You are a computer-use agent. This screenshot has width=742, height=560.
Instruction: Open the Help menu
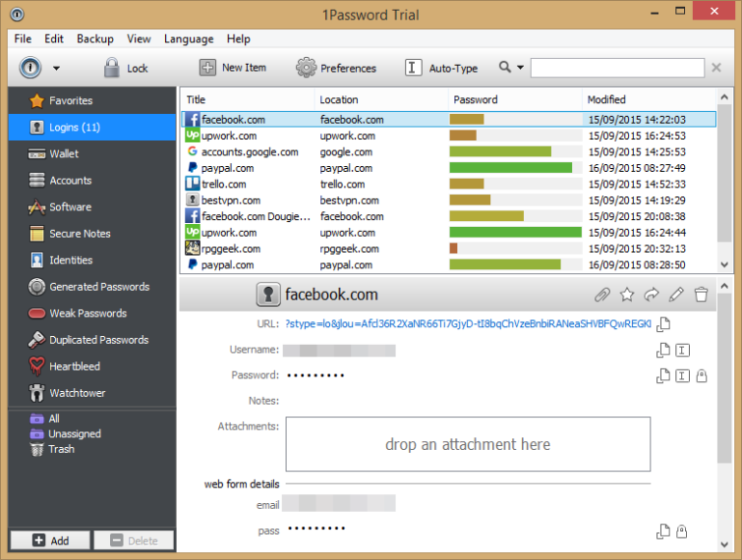pos(238,38)
